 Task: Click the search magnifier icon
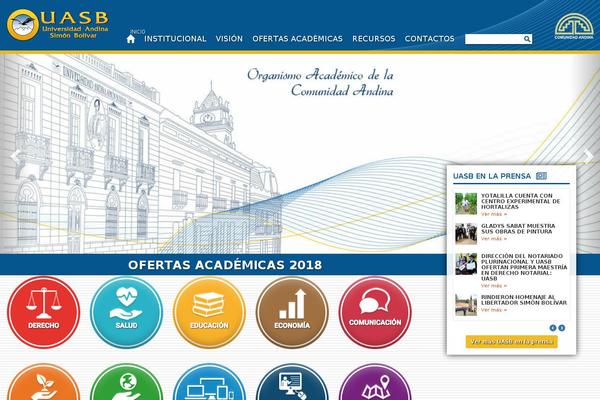click(x=527, y=39)
